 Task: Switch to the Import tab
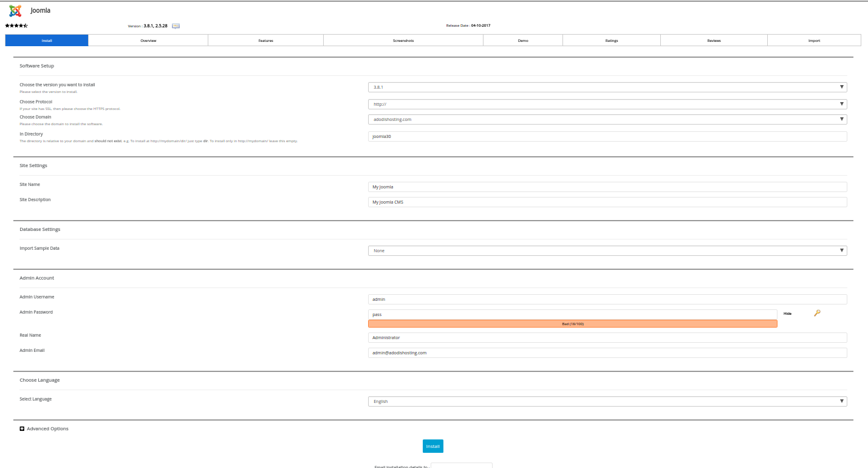point(814,40)
